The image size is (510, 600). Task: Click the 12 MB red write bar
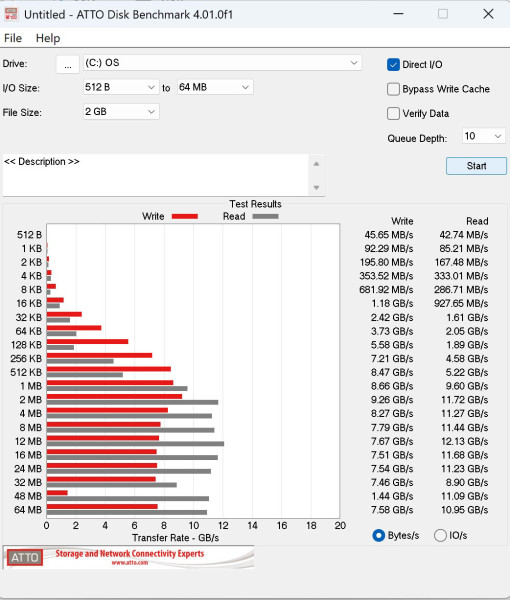[x=103, y=438]
